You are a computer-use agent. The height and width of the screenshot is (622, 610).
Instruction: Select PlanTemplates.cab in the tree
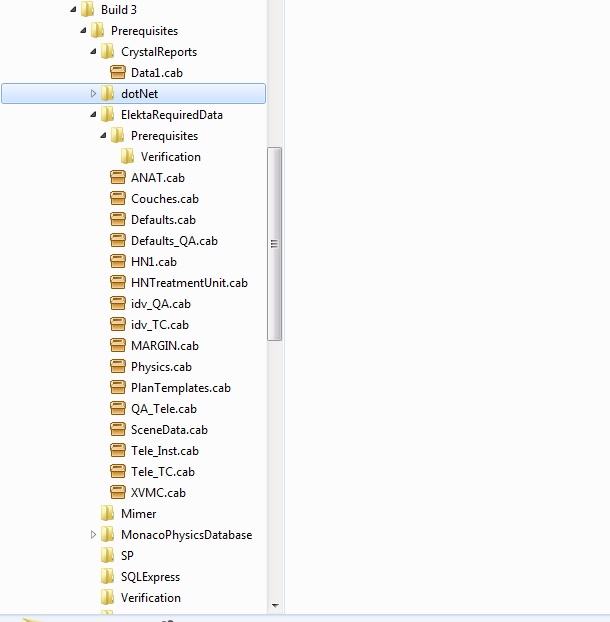point(180,388)
